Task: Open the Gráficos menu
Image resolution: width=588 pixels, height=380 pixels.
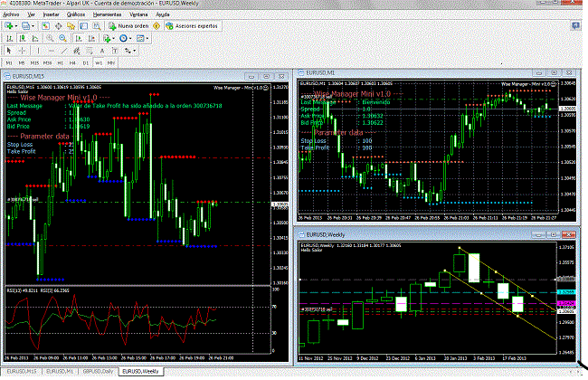Action: pos(76,14)
